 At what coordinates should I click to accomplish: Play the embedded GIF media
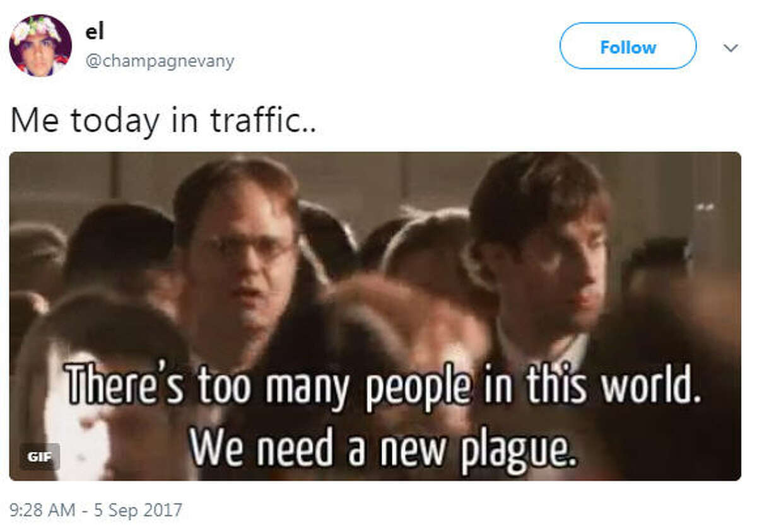[x=375, y=316]
